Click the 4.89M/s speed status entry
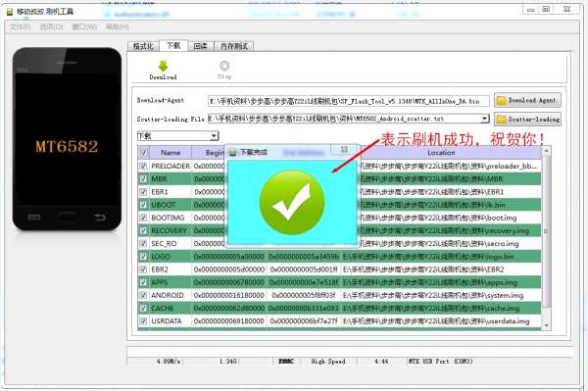The height and width of the screenshot is (391, 588). tap(169, 362)
